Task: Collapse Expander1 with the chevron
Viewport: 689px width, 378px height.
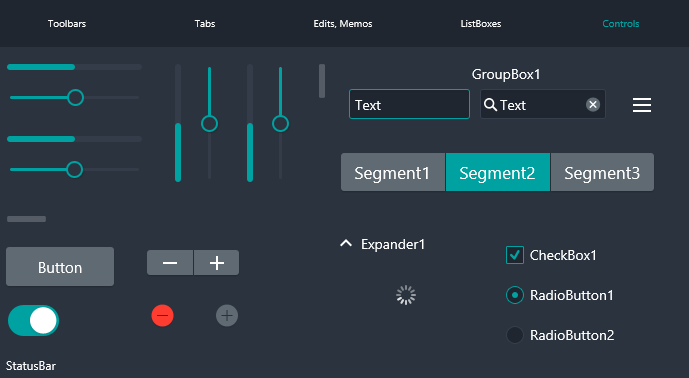Action: [346, 243]
